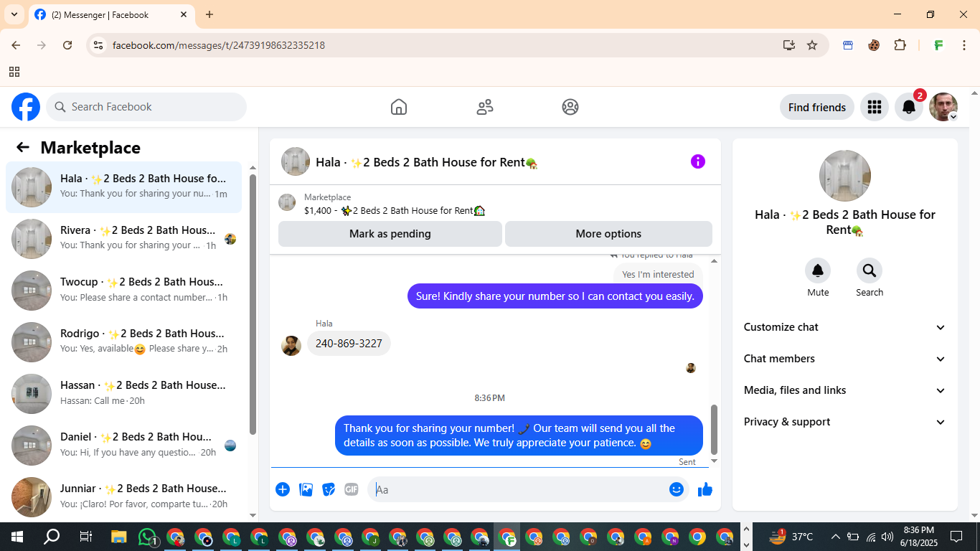View site information icon in address bar
Image resolution: width=980 pixels, height=551 pixels.
(x=99, y=45)
